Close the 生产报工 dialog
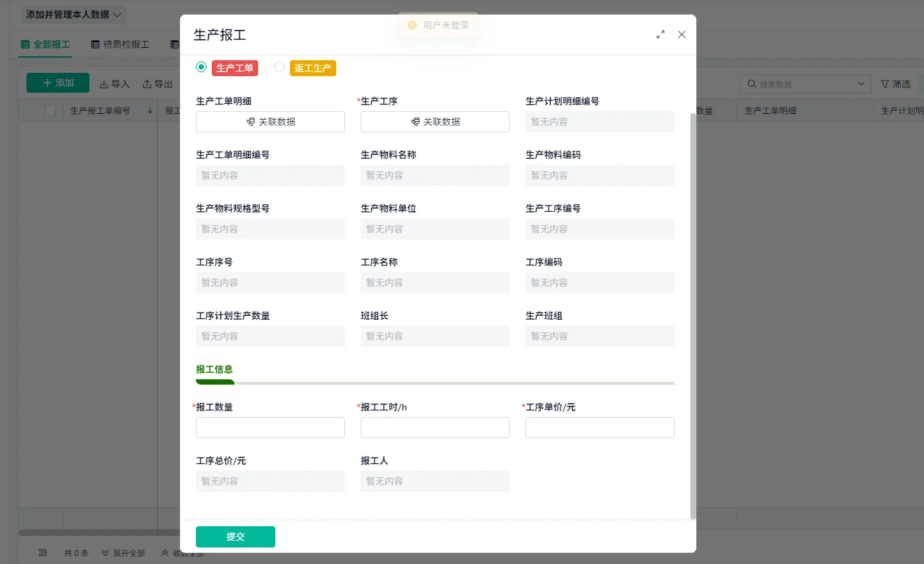Image resolution: width=924 pixels, height=564 pixels. [x=682, y=34]
